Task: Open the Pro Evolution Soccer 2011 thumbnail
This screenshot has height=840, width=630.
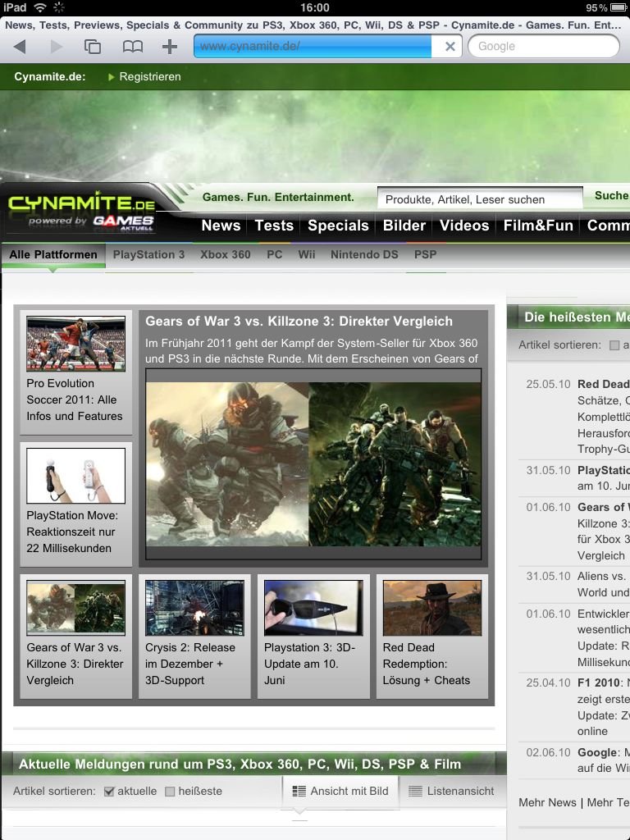Action: point(75,344)
